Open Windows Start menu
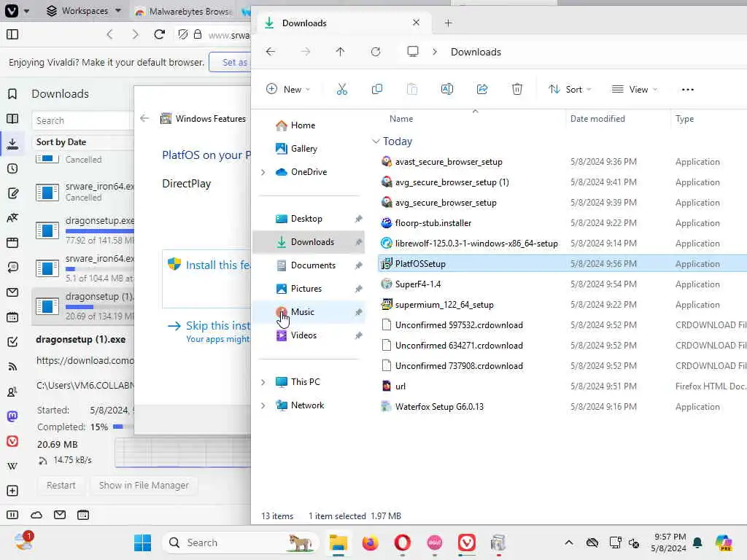 point(142,542)
